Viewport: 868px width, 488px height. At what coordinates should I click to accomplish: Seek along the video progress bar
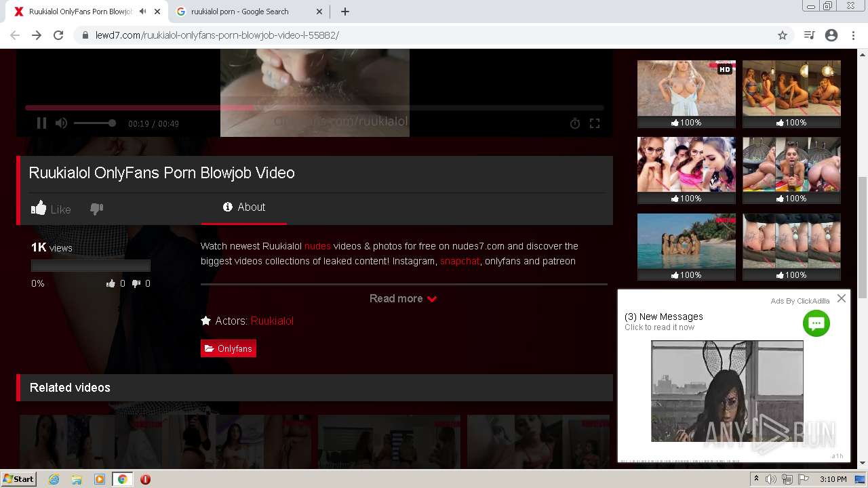[x=314, y=107]
